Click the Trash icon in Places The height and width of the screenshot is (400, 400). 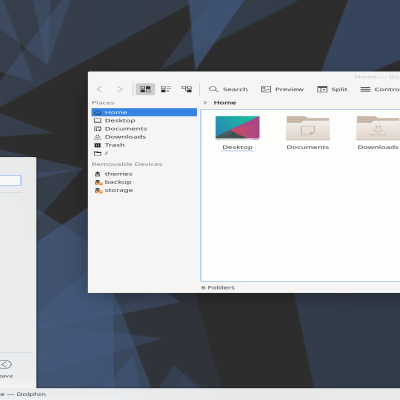[98, 145]
